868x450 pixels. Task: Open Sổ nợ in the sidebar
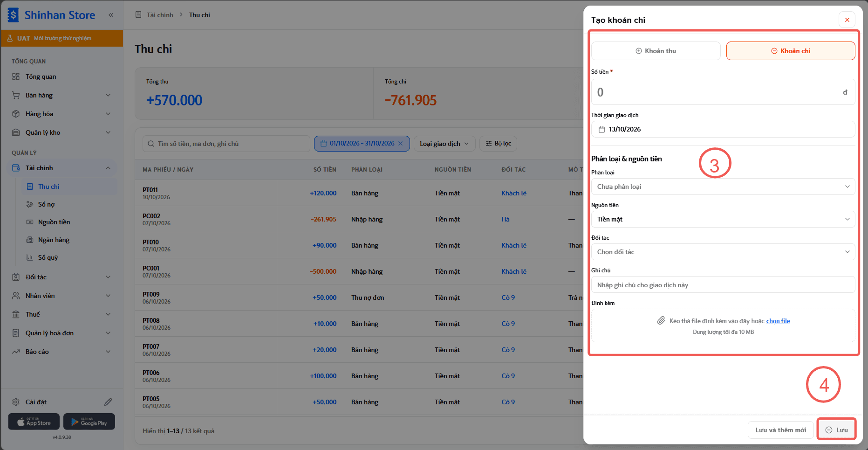pos(47,204)
